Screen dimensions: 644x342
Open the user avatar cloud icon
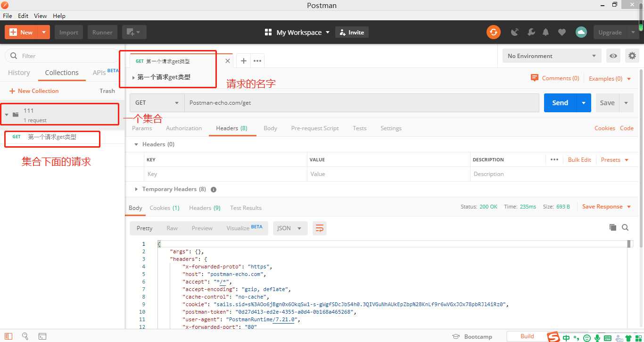click(x=581, y=32)
